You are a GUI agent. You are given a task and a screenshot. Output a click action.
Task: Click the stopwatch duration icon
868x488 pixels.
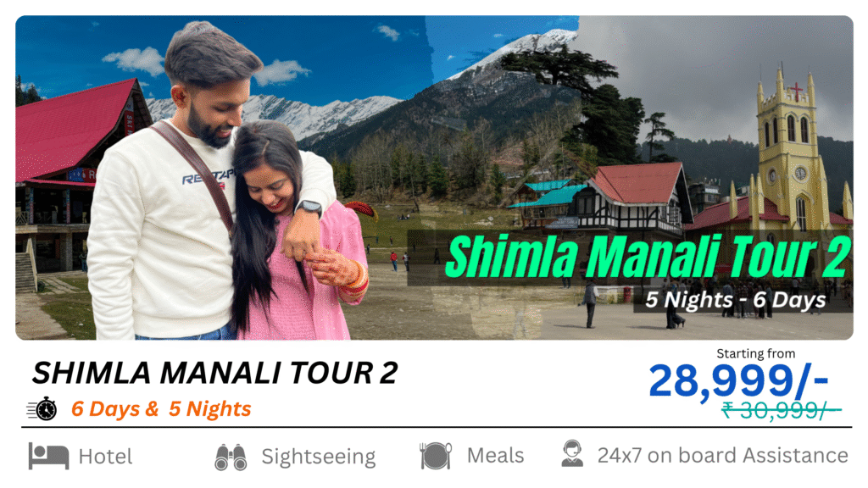pos(42,409)
